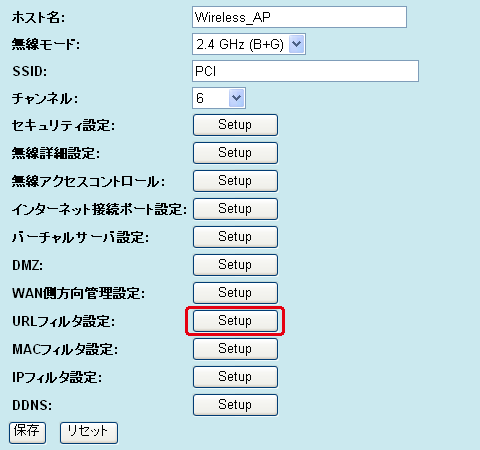Open the 無線モード dropdown
This screenshot has height=450, width=480.
click(249, 44)
